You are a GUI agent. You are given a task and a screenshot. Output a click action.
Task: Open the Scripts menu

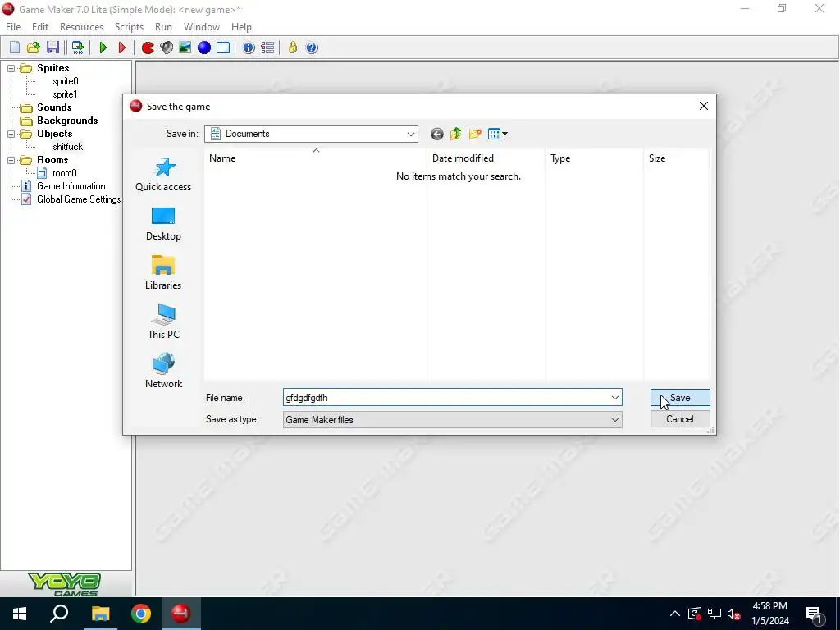pos(129,27)
